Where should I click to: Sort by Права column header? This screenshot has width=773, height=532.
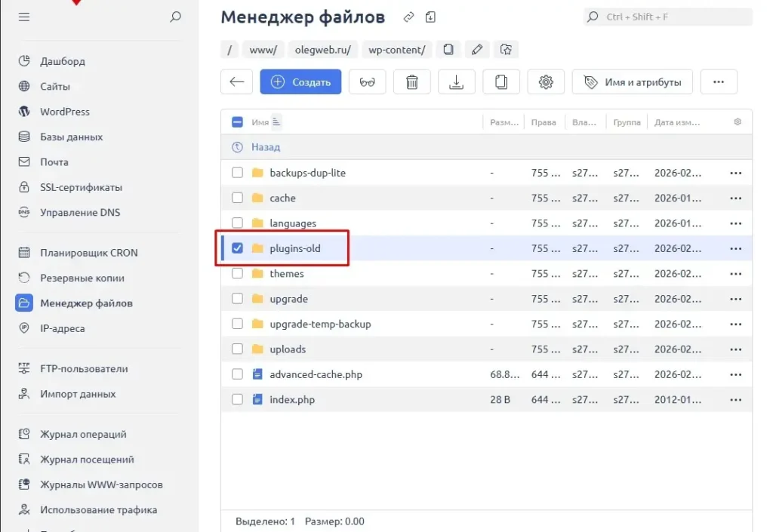[x=544, y=122]
